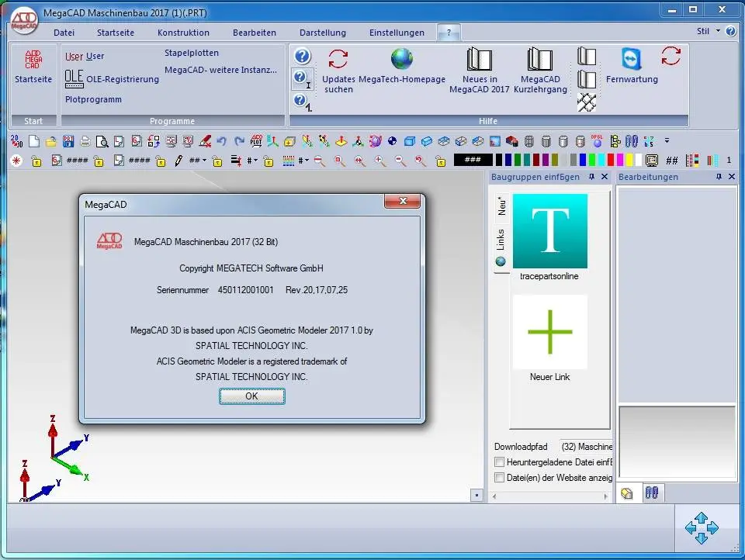Toggle the pin on Bearbeitungen panel

click(719, 177)
